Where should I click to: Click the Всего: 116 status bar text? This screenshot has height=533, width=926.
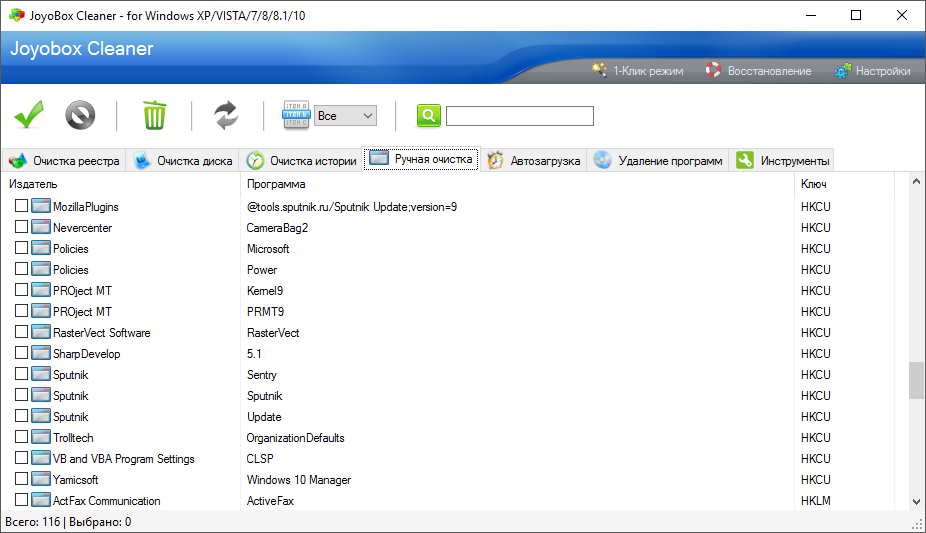coord(32,522)
